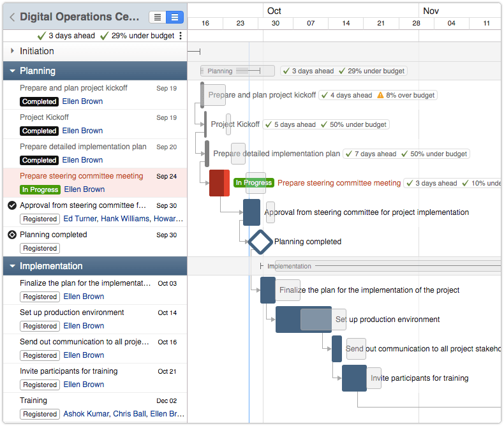
Task: Select Training task row
Action: tap(95, 408)
